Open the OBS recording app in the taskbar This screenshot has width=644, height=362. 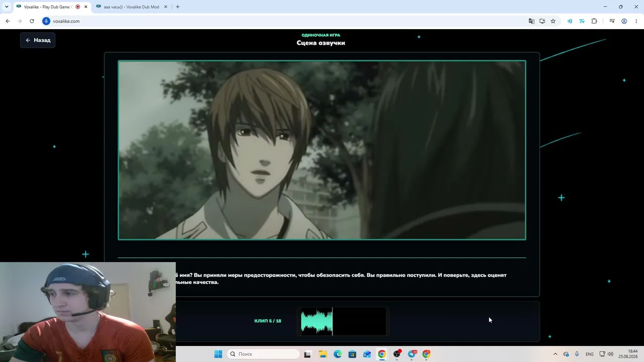pyautogui.click(x=397, y=354)
